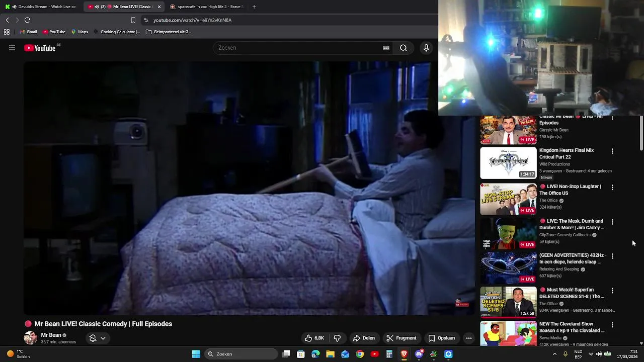This screenshot has height=362, width=644.
Task: Open options for 432Hz sleep stream
Action: [x=612, y=256]
